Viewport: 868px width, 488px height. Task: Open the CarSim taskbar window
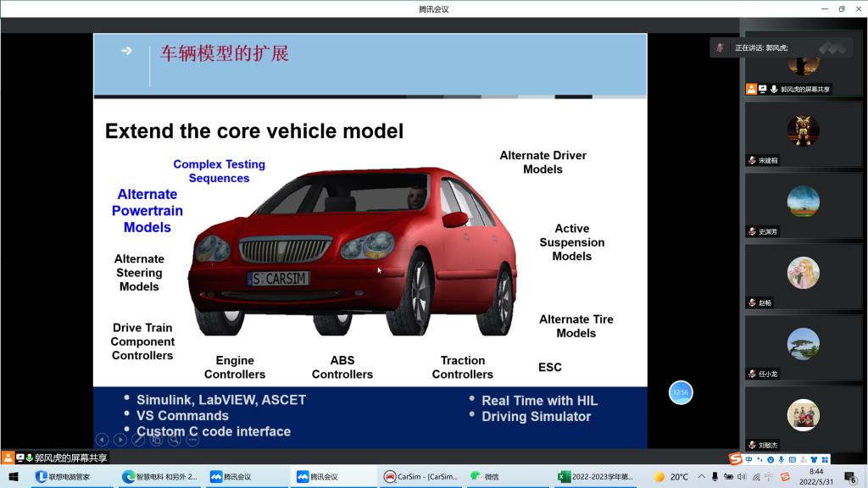[x=420, y=477]
